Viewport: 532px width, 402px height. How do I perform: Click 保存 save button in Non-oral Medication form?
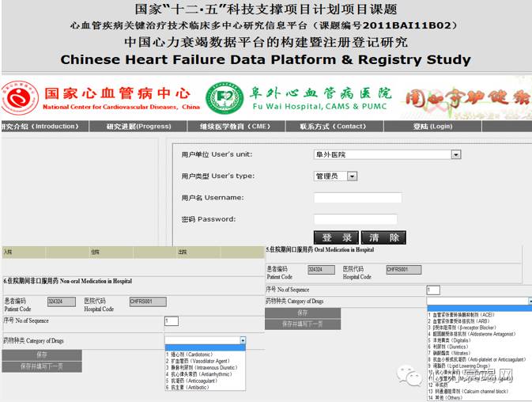tap(42, 355)
